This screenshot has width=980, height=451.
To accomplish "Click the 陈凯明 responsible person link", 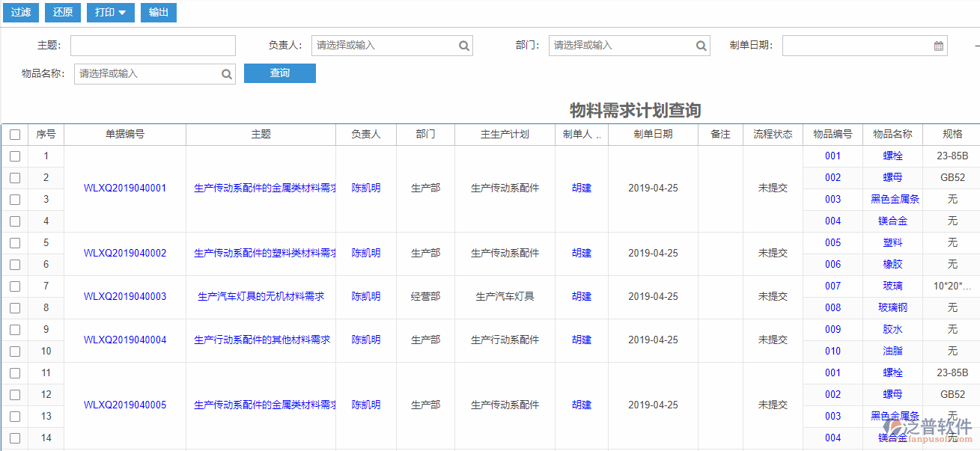I will [366, 188].
